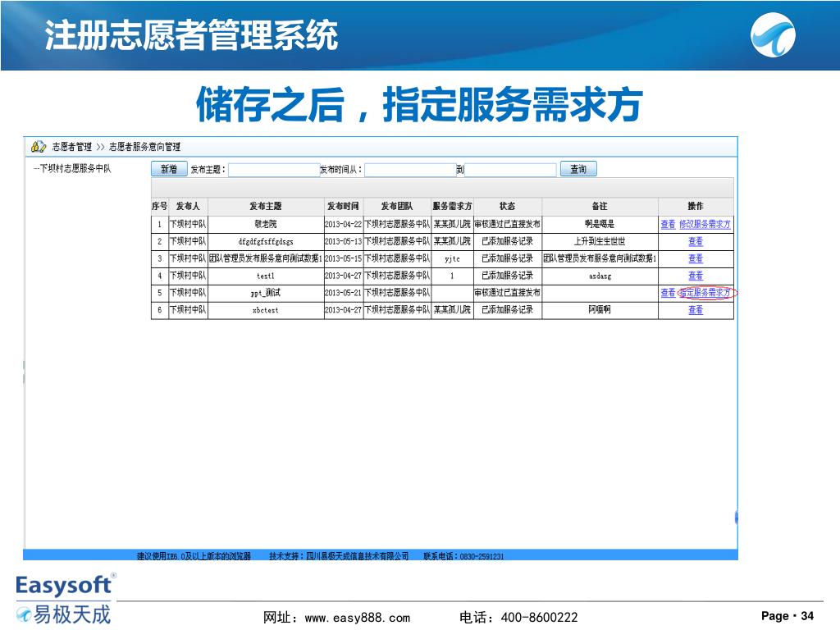Click 查看 link for row 3 yjtc
The height and width of the screenshot is (630, 840).
click(696, 258)
